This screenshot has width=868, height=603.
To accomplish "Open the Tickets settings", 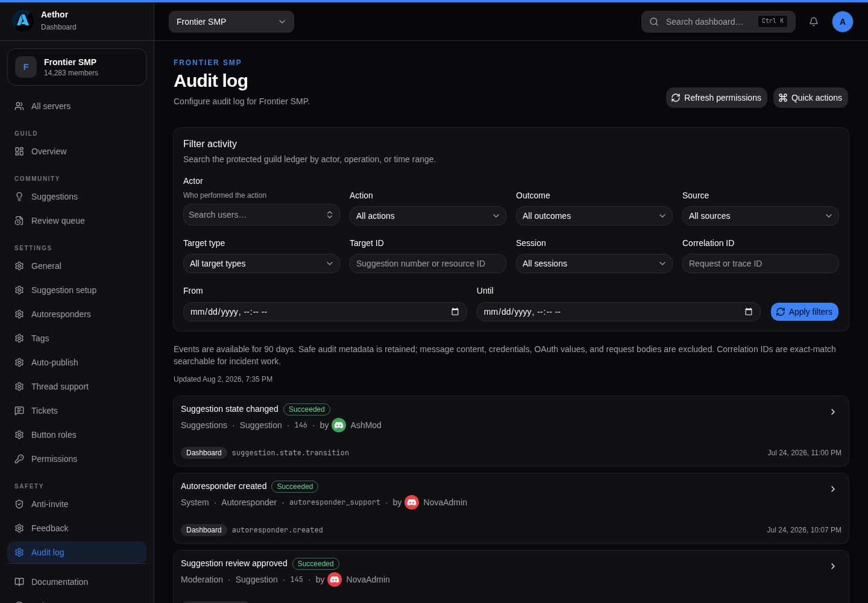I will (77, 411).
